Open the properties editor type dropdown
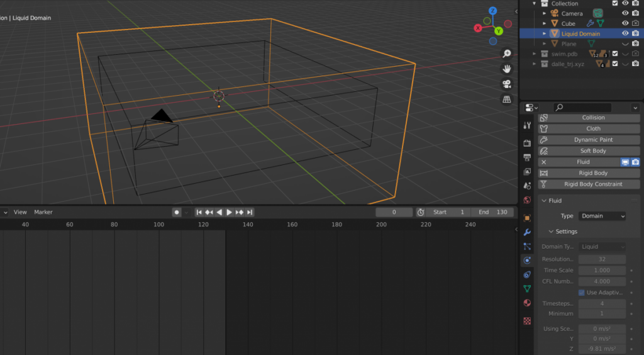Image resolution: width=644 pixels, height=355 pixels. (531, 108)
